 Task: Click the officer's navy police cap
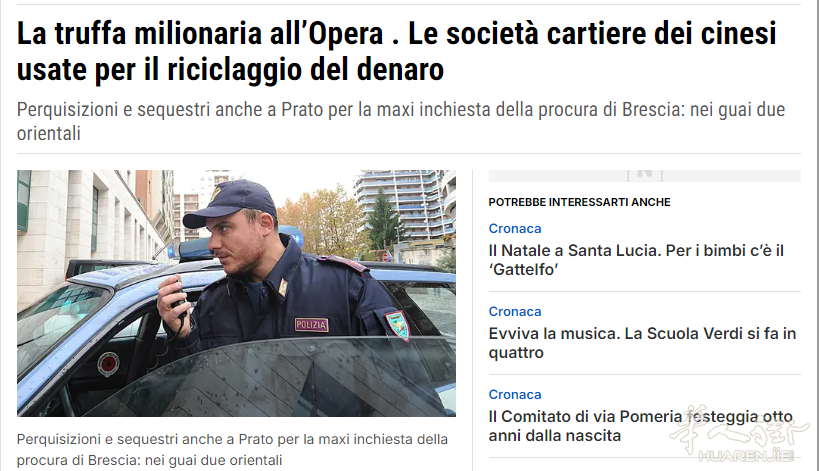pyautogui.click(x=230, y=203)
